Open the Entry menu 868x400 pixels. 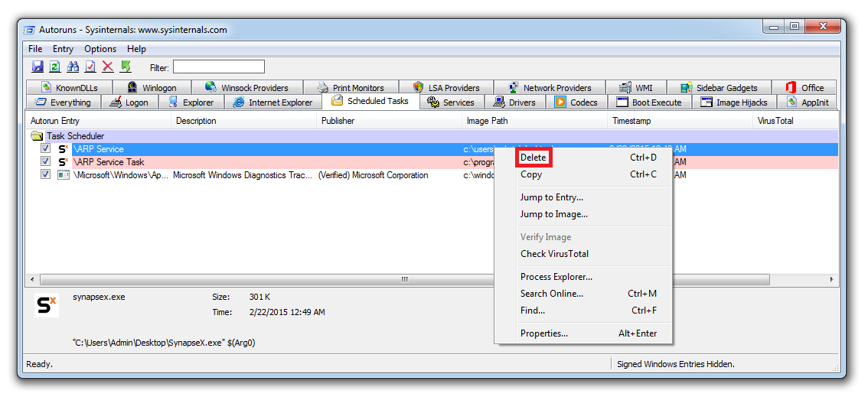point(63,49)
